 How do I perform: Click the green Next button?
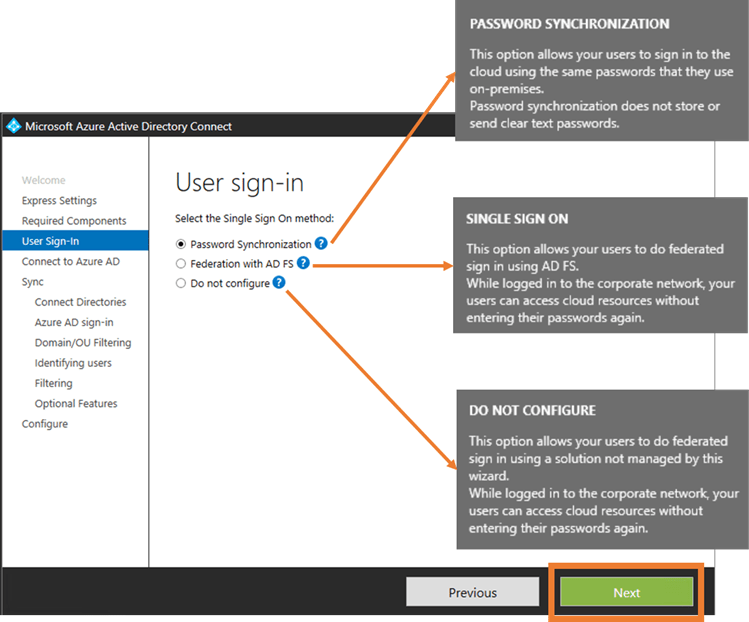click(x=626, y=592)
